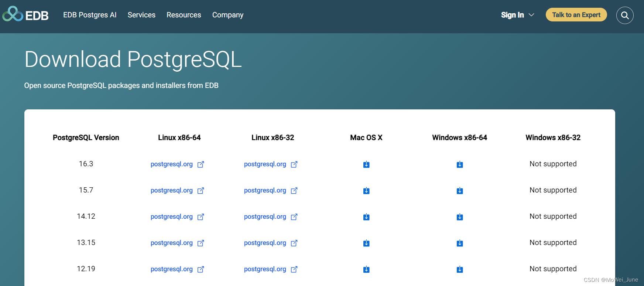Screen dimensions: 644x286
Task: Click the 'Linux x86-32' column header
Action: click(x=273, y=137)
